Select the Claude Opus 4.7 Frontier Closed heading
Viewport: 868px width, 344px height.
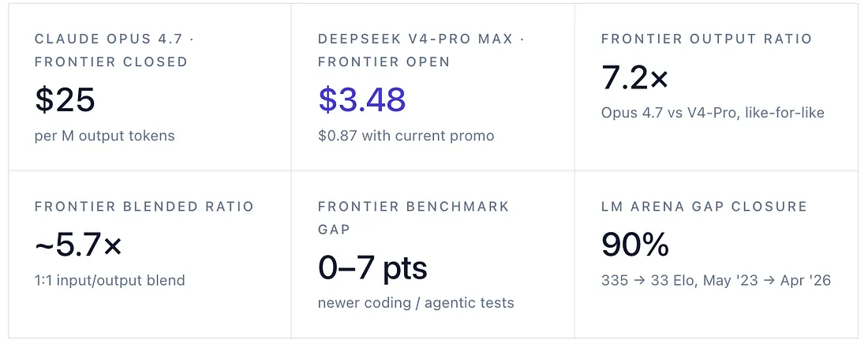(114, 50)
